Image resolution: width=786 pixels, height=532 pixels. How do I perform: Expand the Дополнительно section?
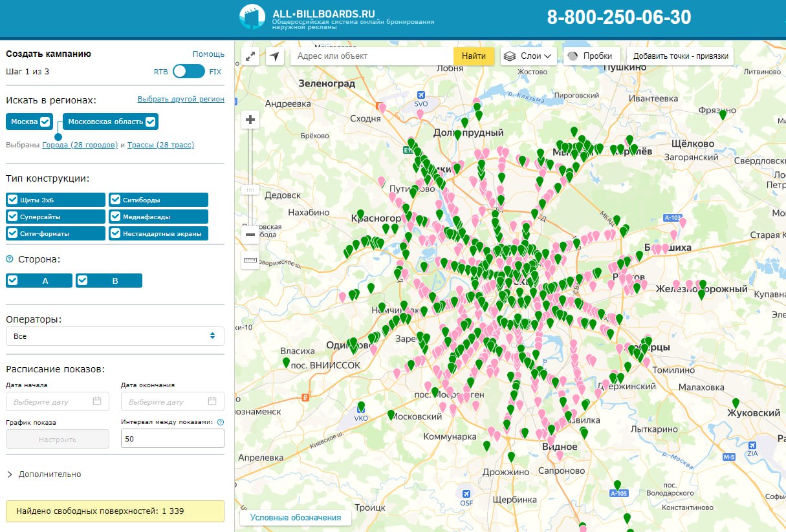click(x=44, y=474)
